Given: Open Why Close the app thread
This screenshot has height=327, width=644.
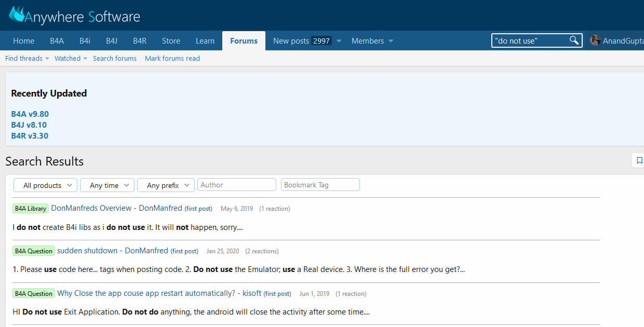Looking at the screenshot, I should click(x=159, y=293).
